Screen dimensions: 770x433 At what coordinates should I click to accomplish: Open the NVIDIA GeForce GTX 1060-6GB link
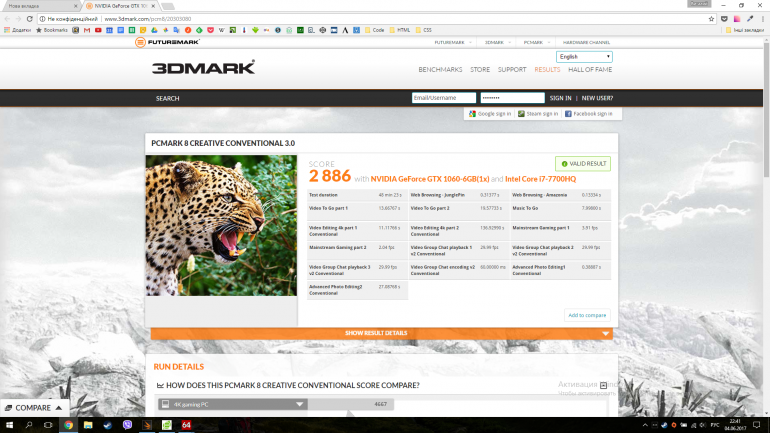coord(430,179)
